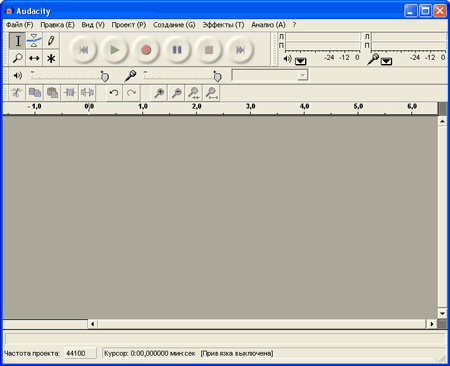This screenshot has height=366, width=450.
Task: Click the Частота проекта label
Action: [x=32, y=353]
